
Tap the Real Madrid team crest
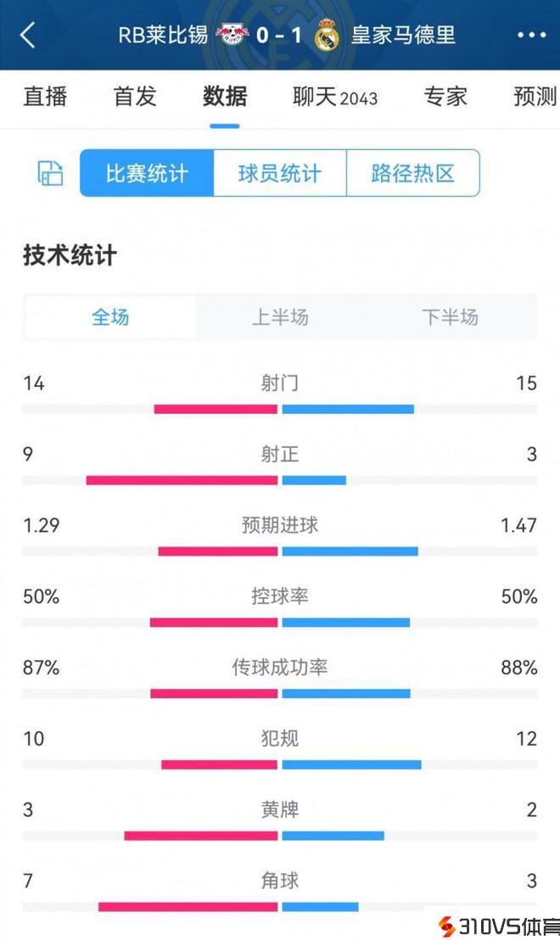[x=327, y=36]
